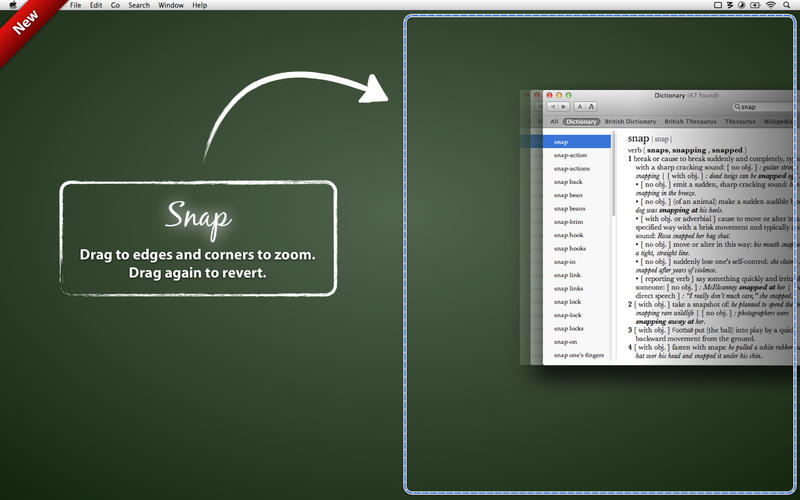Switch to the British Dictionary source tab
Viewport: 800px width, 500px height.
pyautogui.click(x=632, y=121)
